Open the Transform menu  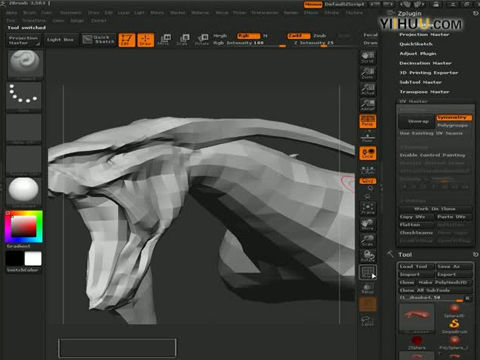34,20
